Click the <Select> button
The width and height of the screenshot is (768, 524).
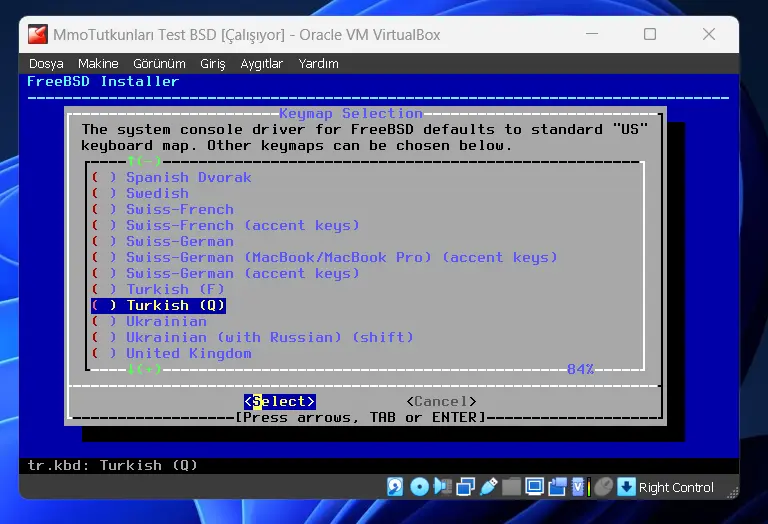tap(280, 402)
